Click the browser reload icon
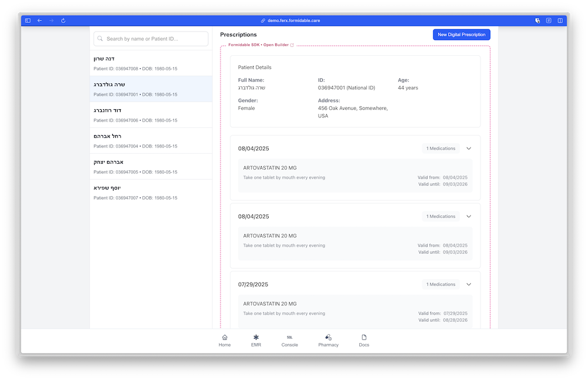This screenshot has width=588, height=380. 63,20
